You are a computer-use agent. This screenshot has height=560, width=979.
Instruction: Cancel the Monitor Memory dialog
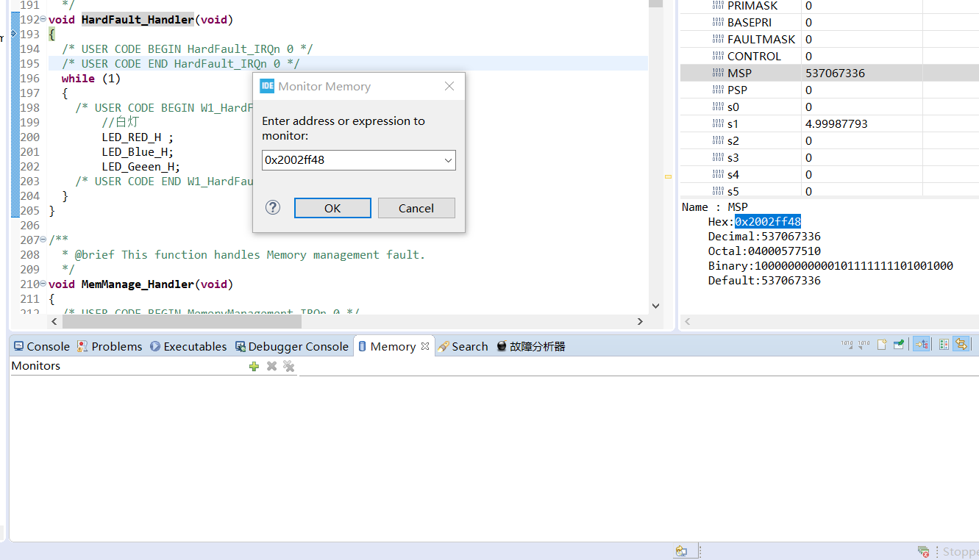pos(416,207)
